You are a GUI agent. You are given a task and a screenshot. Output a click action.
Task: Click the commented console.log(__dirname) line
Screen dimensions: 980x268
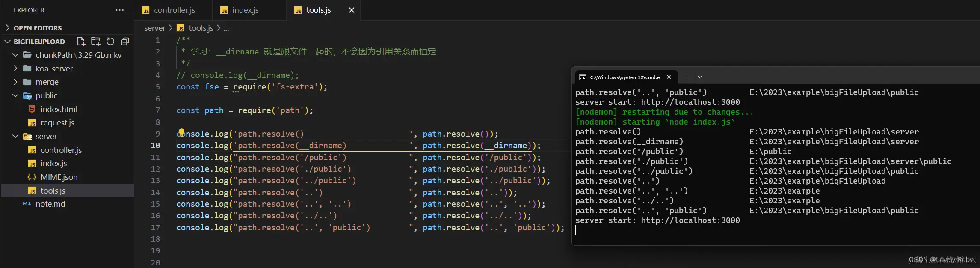237,75
